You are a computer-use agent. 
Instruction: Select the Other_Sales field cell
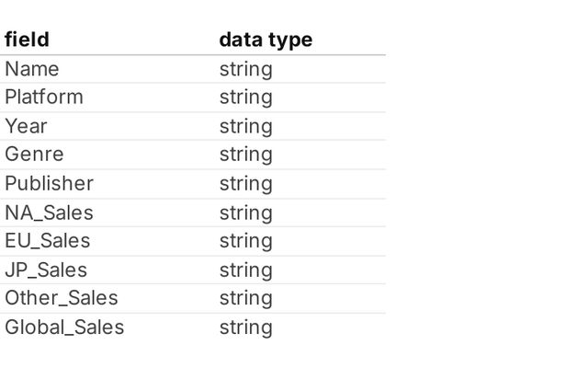pos(62,298)
